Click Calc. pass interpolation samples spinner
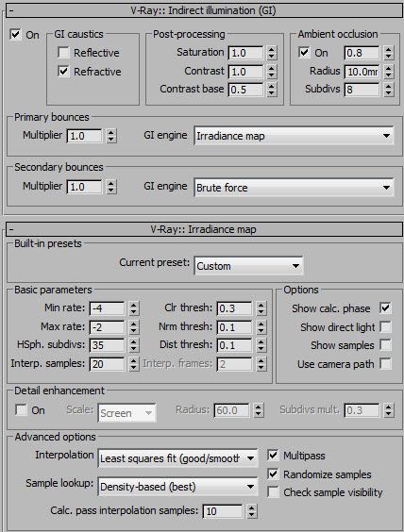 pos(252,511)
